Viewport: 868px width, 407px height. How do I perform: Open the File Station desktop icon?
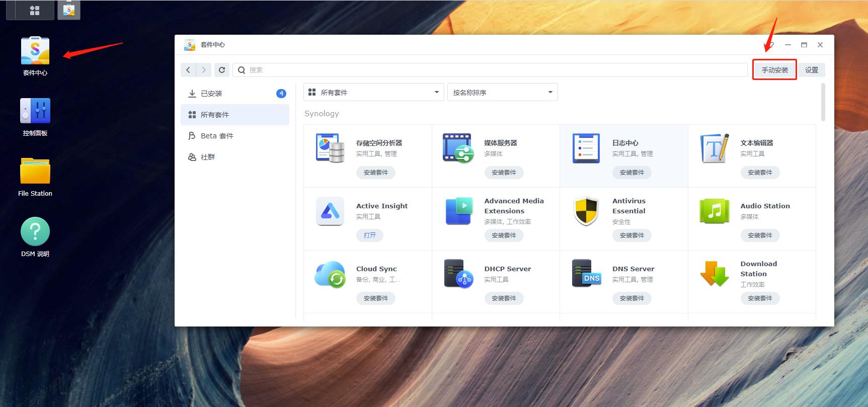pos(35,171)
